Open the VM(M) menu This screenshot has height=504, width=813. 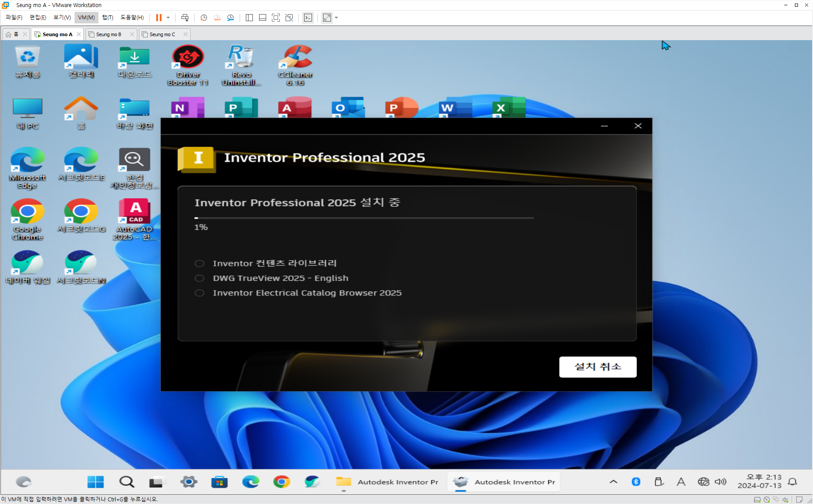pos(86,18)
